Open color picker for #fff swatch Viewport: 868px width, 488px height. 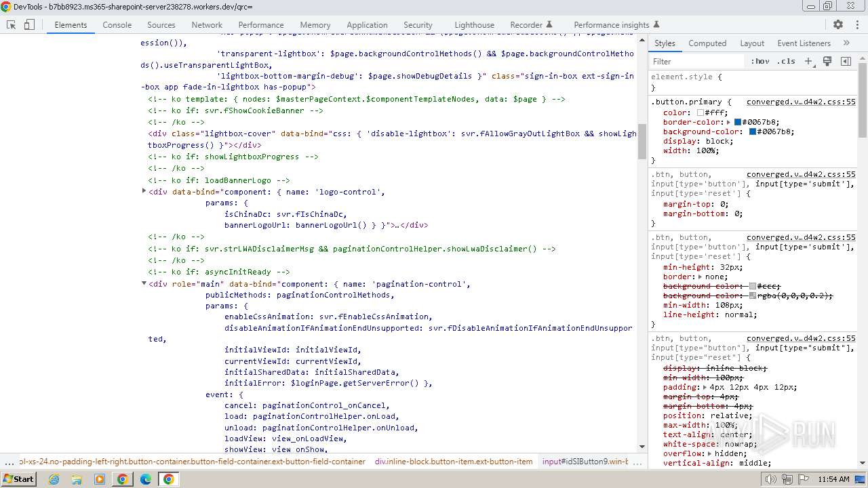tap(701, 113)
